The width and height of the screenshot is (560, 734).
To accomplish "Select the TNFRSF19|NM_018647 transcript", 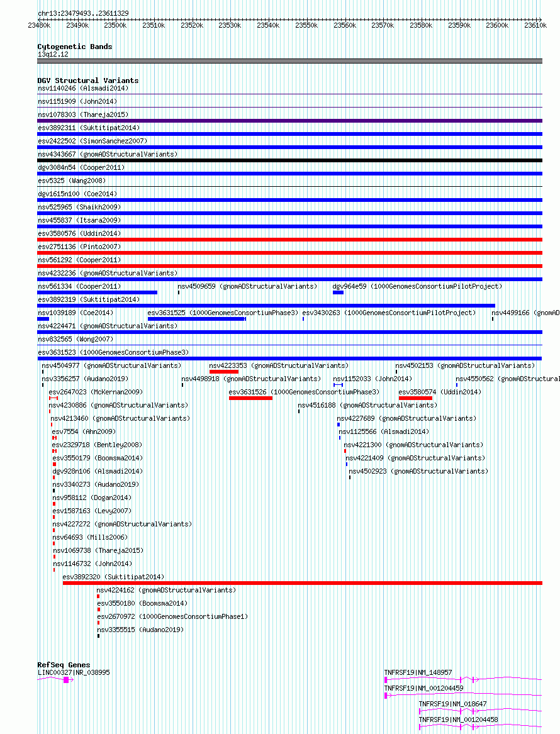I will [453, 704].
